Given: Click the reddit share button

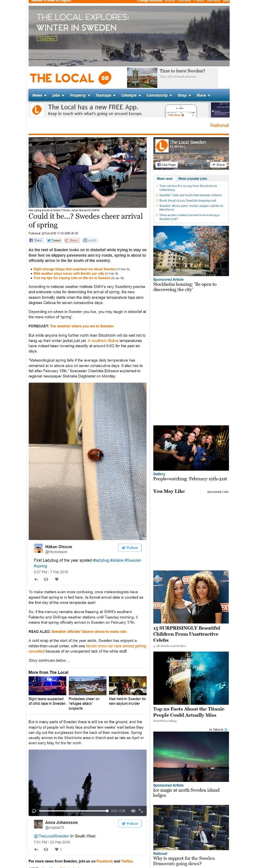Looking at the screenshot, I should point(90,240).
